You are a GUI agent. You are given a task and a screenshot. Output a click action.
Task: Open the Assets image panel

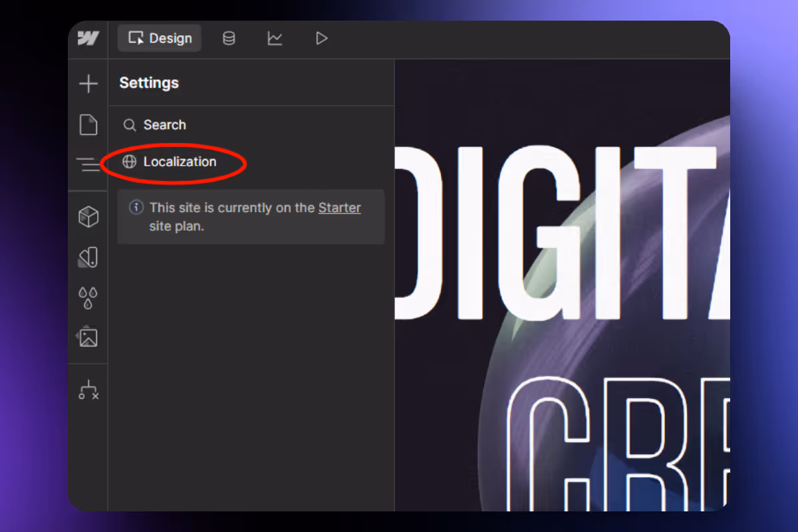(88, 337)
